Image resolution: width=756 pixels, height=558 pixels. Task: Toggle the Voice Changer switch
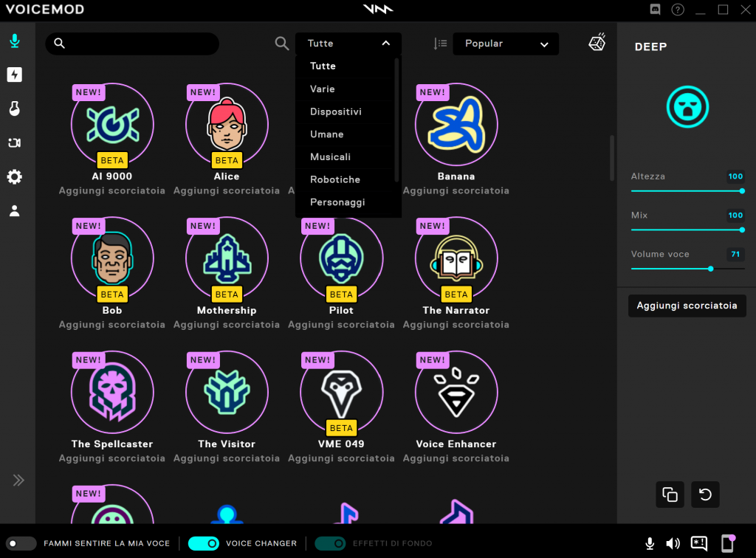[x=204, y=543]
